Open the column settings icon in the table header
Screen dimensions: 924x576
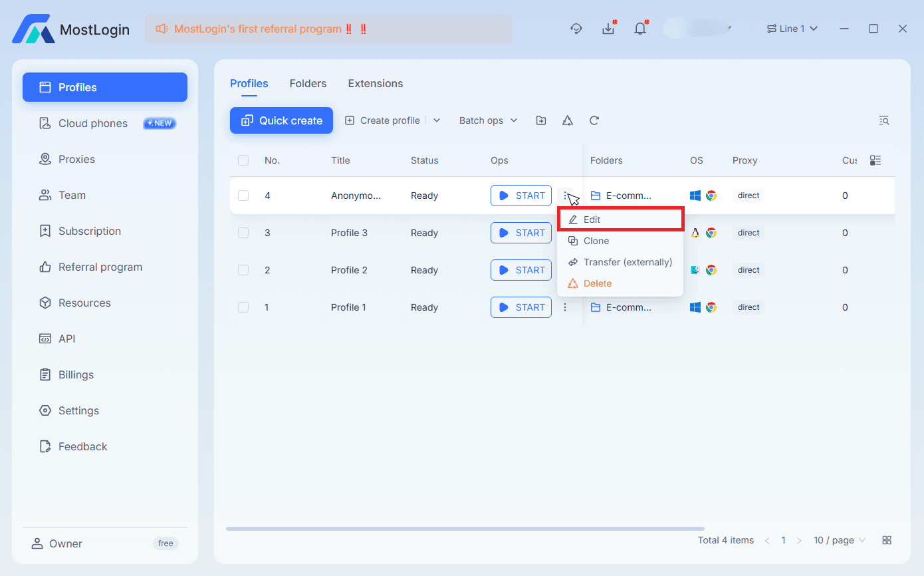(875, 160)
